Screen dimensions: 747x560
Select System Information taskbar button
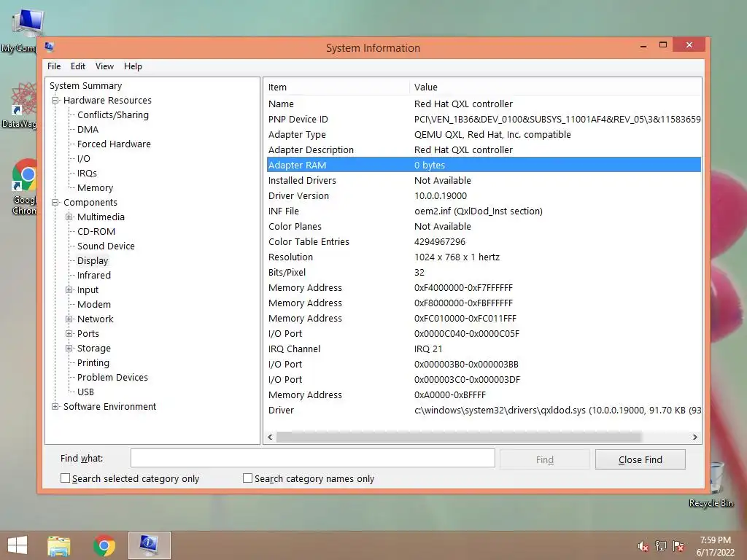point(149,545)
